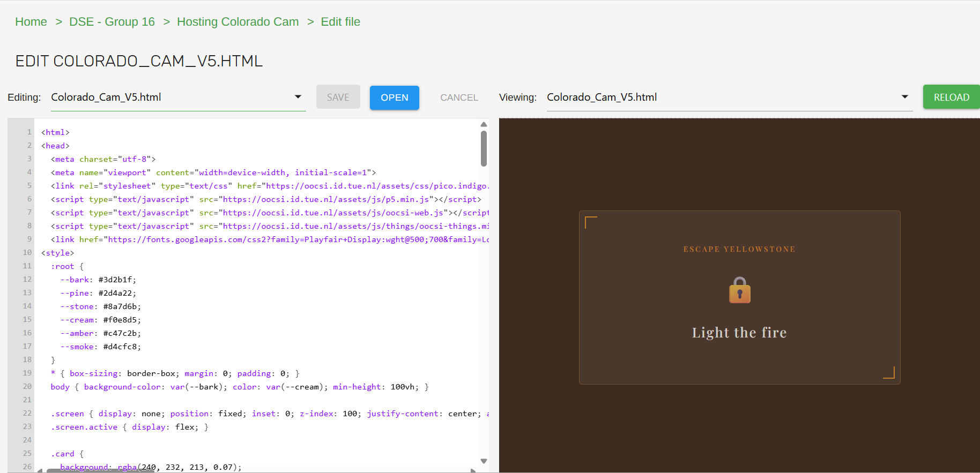Click the --smoke: #d4cfc8; variable
Screen dimensions: 980x473
[x=101, y=347]
